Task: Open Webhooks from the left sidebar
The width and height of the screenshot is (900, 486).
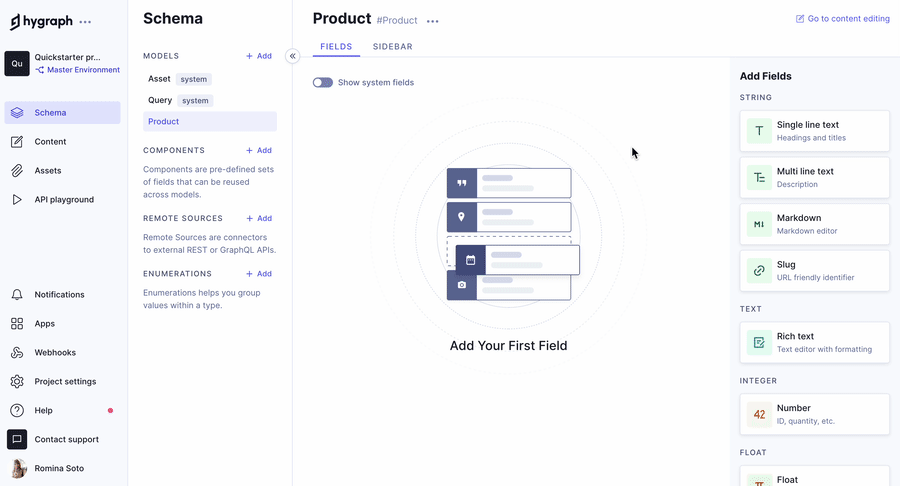Action: pos(55,353)
